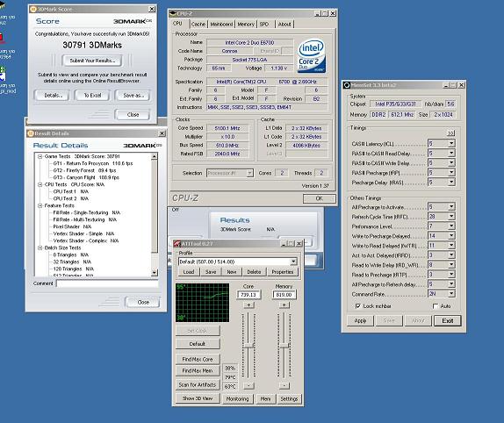
Task: Collapse the Batch Size Tests tree node
Action: [40, 248]
